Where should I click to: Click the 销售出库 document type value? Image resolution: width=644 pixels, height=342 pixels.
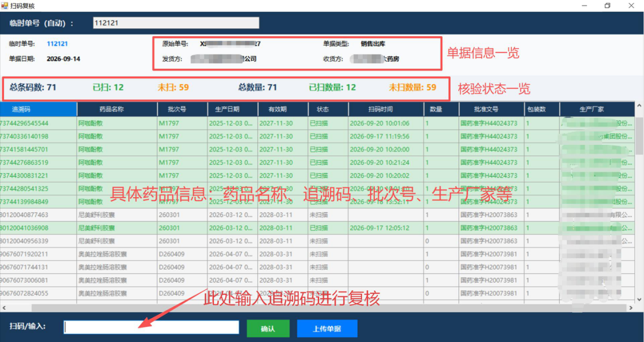tap(373, 44)
